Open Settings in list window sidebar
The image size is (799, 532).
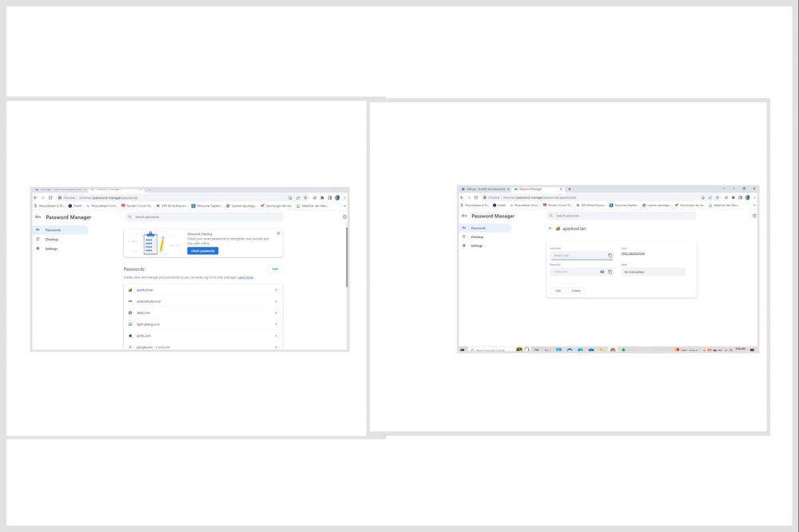(51, 248)
